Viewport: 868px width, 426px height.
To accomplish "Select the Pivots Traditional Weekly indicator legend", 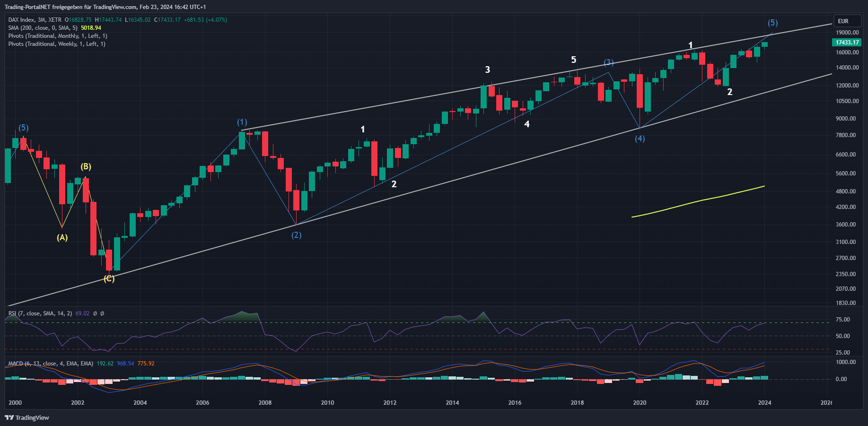I will tap(57, 44).
